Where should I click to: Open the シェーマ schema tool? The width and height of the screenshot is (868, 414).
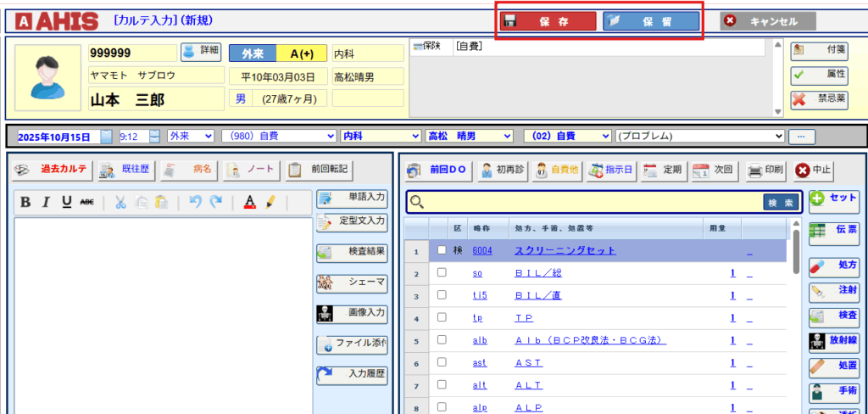pyautogui.click(x=352, y=282)
